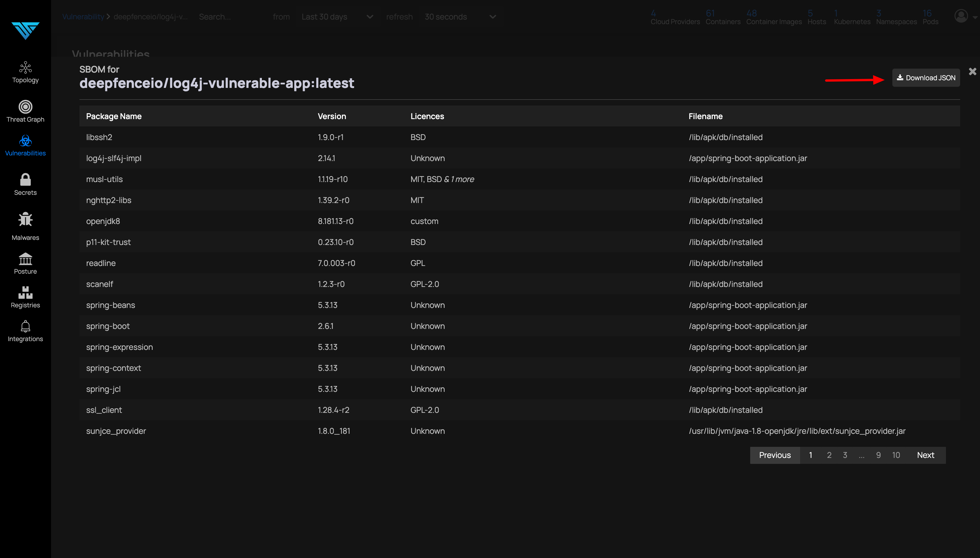Change the 30 seconds refresh interval

pos(459,16)
